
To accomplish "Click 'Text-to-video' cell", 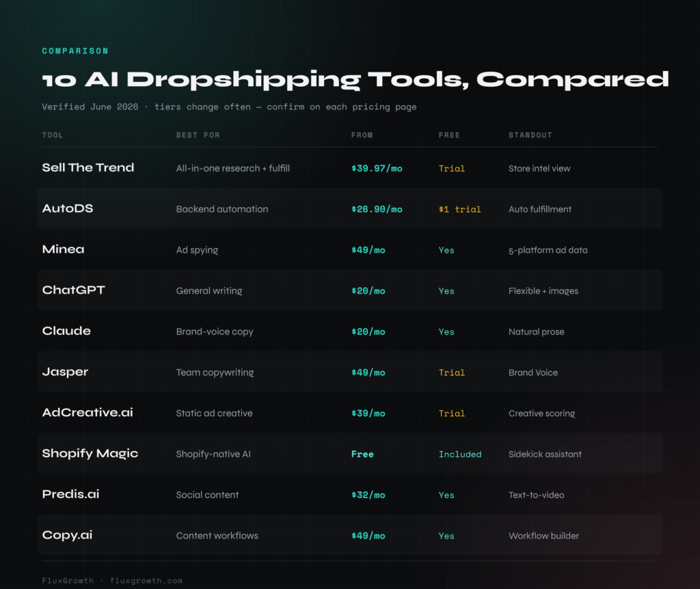I will pos(536,495).
